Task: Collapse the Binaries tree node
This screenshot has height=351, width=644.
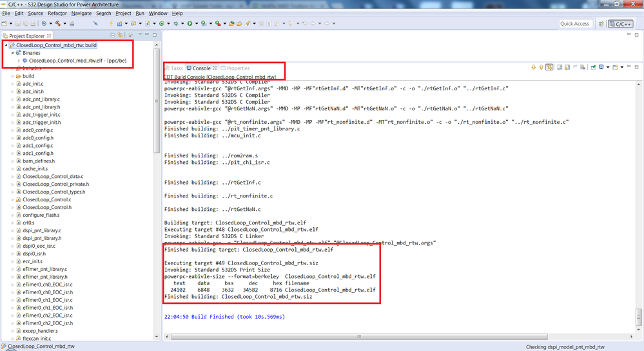Action: click(12, 53)
